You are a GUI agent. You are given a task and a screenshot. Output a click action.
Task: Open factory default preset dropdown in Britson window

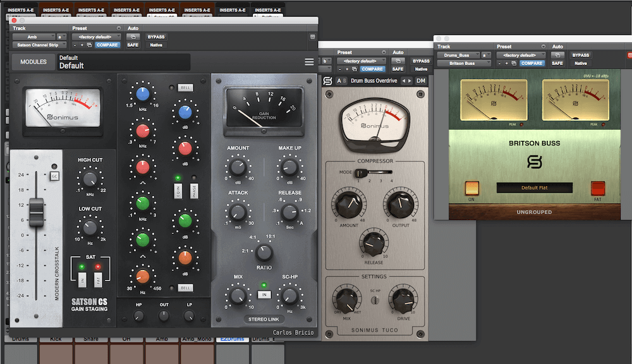coord(523,55)
